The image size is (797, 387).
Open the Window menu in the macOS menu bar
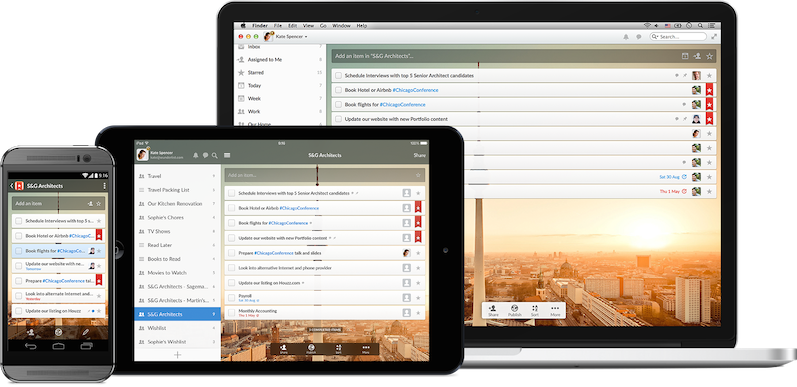[341, 25]
